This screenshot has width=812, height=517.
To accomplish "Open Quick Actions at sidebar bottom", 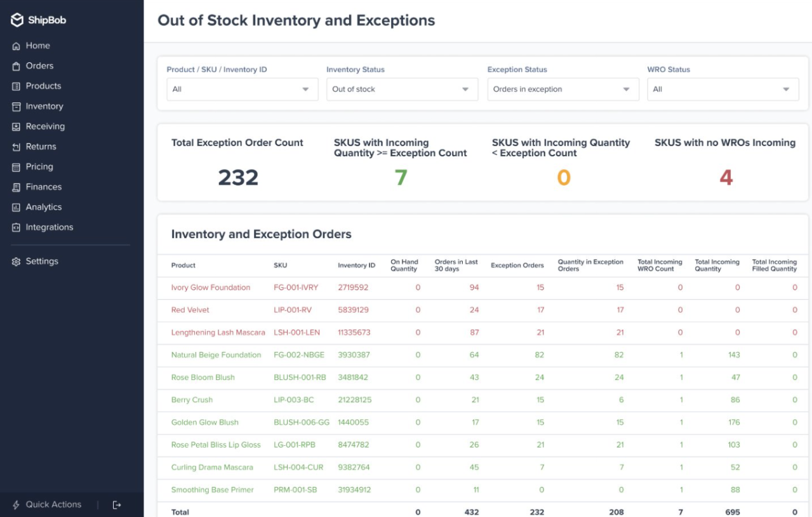I will [x=53, y=505].
